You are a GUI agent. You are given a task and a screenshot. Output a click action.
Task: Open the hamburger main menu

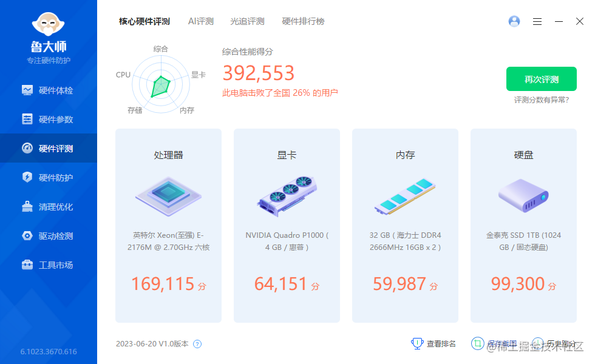(537, 22)
